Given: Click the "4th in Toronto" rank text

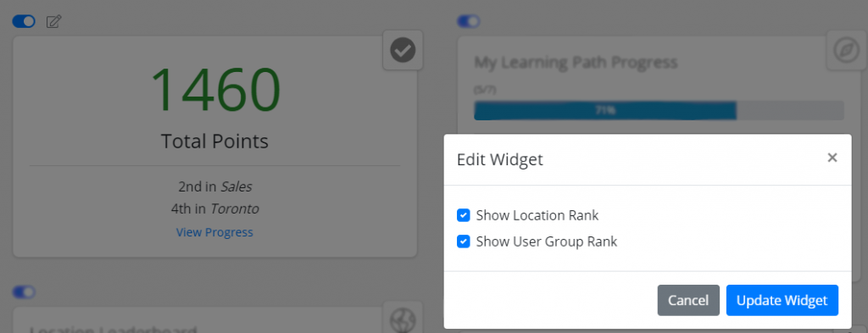Looking at the screenshot, I should (x=214, y=209).
